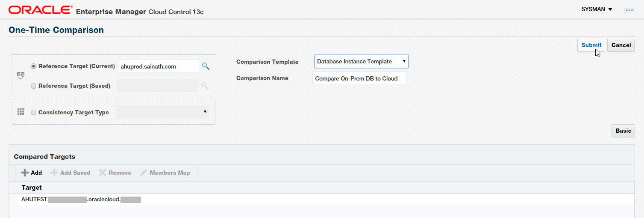Click the reference target compare icon
The image size is (644, 218).
coord(21,75)
